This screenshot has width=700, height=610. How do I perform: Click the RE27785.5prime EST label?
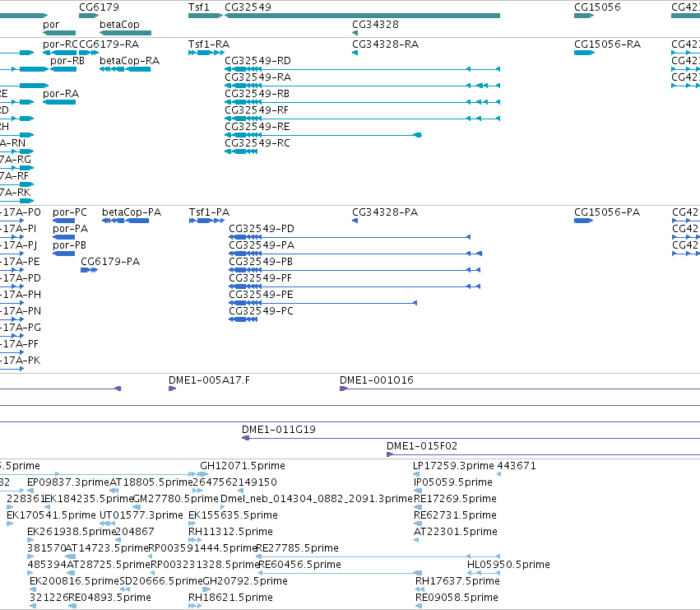(x=298, y=548)
